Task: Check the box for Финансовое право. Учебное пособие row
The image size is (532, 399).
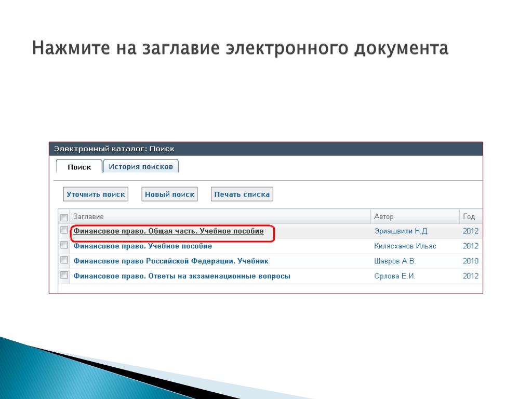Action: (x=64, y=245)
